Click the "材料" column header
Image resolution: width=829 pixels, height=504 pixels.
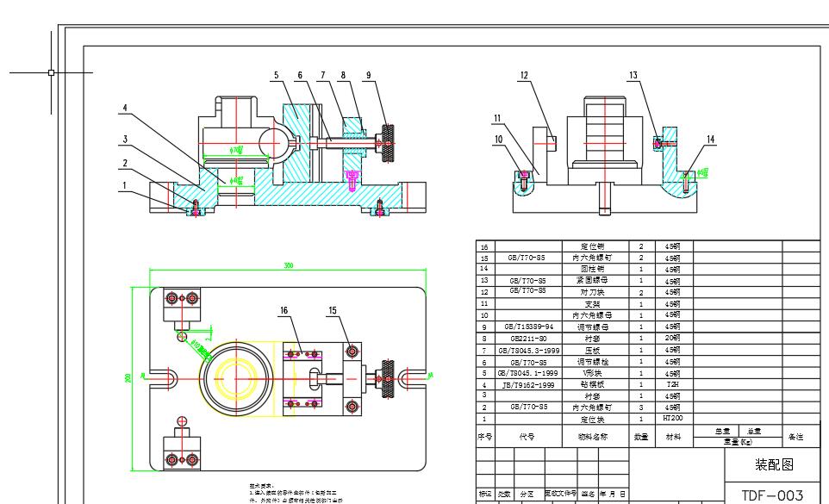tap(673, 437)
